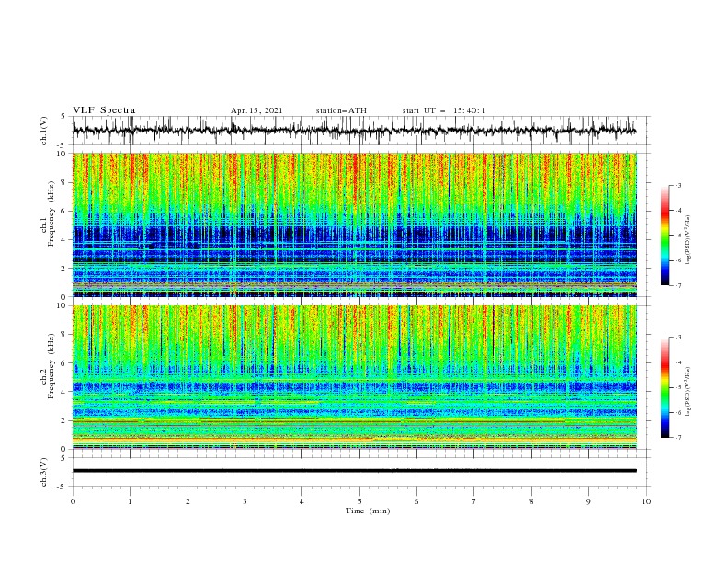Viewport: 728px width, 563px height.
Task: Click the "ch.1(V)" waveform axis label
Action: point(43,131)
